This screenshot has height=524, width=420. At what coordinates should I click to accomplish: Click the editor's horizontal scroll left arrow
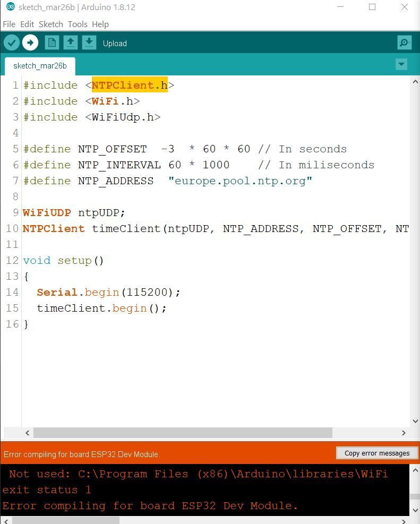click(28, 433)
